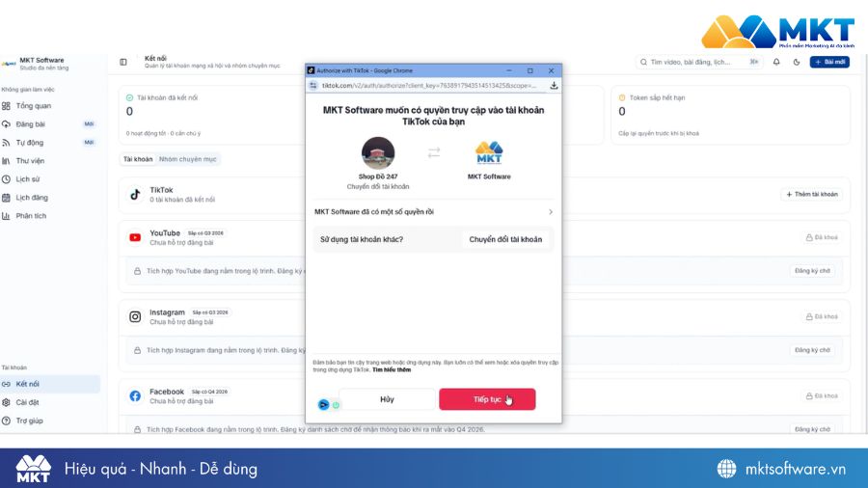Click the Tìm hiểu thêm link
The height and width of the screenshot is (488, 868).
[x=392, y=369]
